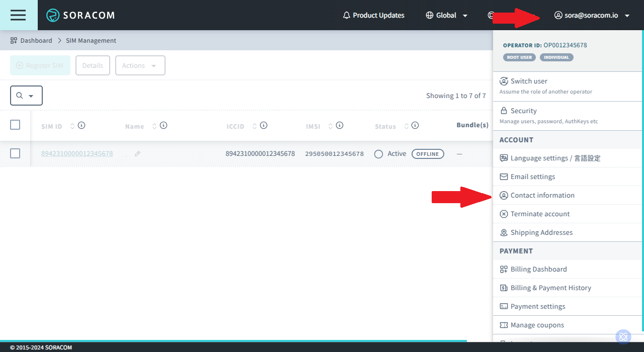Click the Soracom logo

point(80,15)
